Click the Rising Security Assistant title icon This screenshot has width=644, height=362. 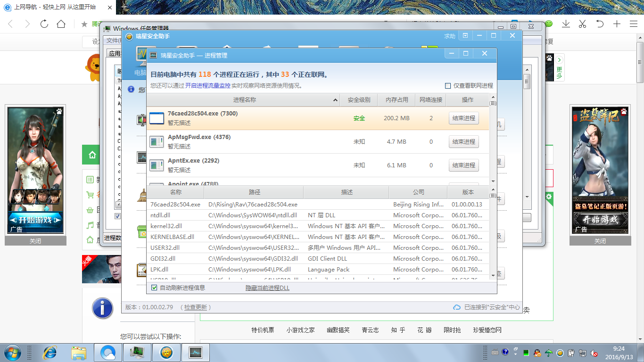click(x=129, y=36)
